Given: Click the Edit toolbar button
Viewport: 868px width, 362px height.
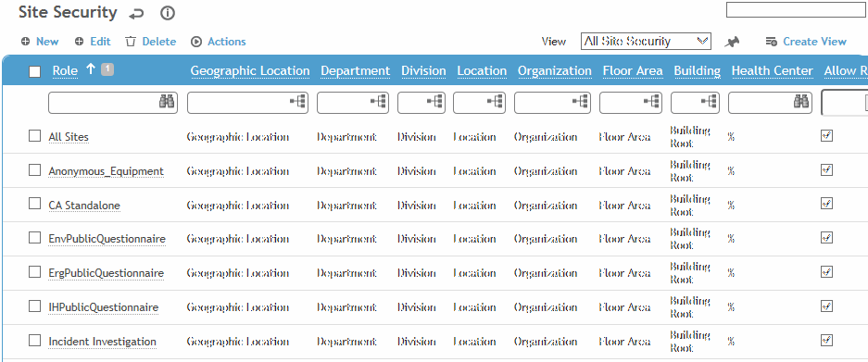Looking at the screenshot, I should (x=93, y=42).
